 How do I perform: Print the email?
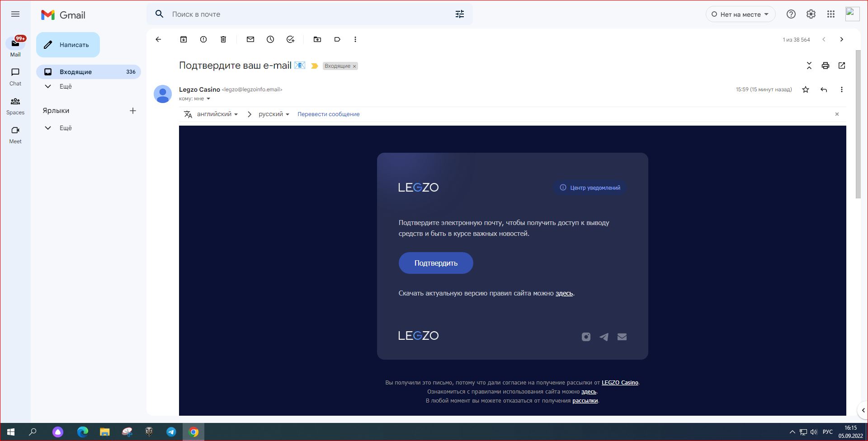(826, 66)
